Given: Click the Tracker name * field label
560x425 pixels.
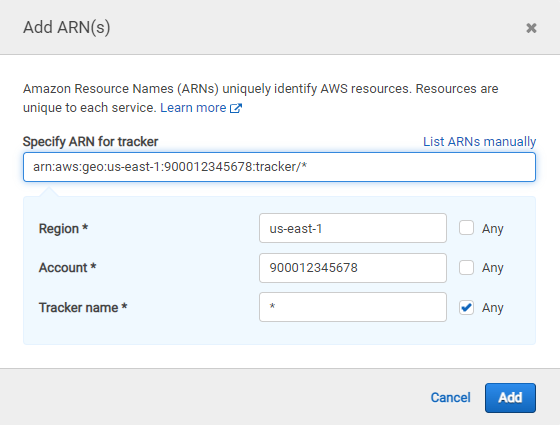Looking at the screenshot, I should point(83,308).
